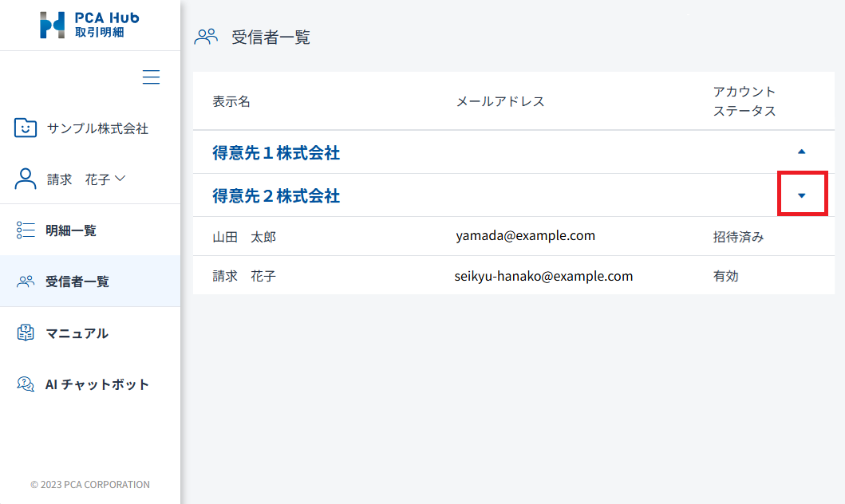Click the 受信者一覧 people icon in sidebar

26,282
